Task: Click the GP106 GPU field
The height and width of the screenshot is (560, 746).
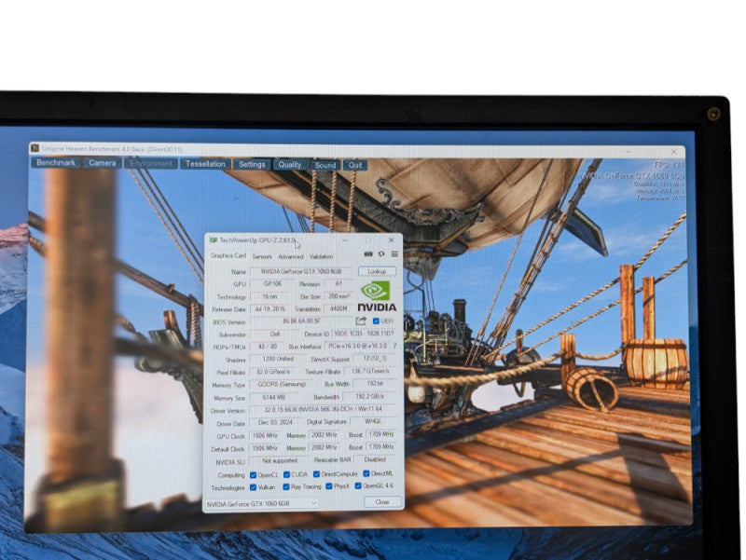Action: point(273,284)
